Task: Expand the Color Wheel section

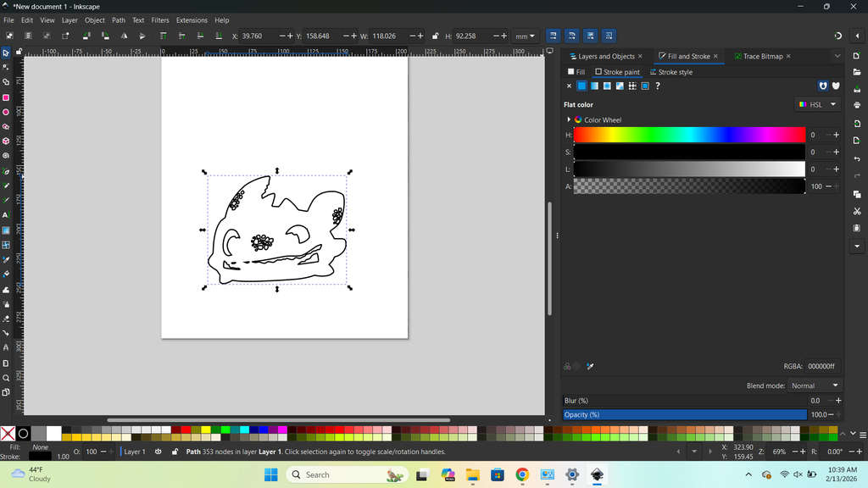Action: pos(569,119)
